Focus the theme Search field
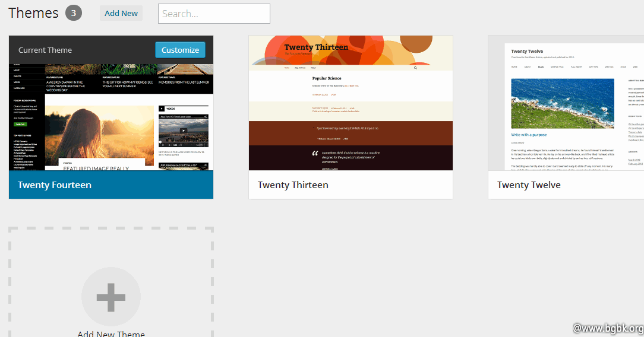The image size is (644, 337). [214, 14]
